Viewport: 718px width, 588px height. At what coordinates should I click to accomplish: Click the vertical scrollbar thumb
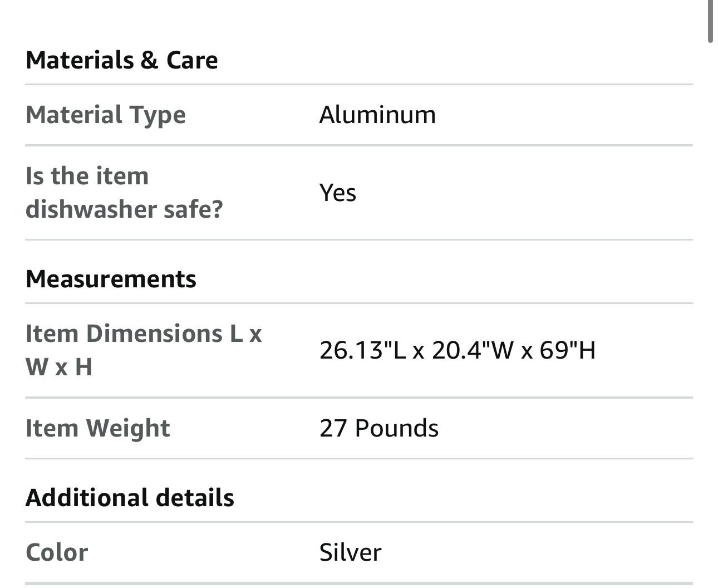710,21
